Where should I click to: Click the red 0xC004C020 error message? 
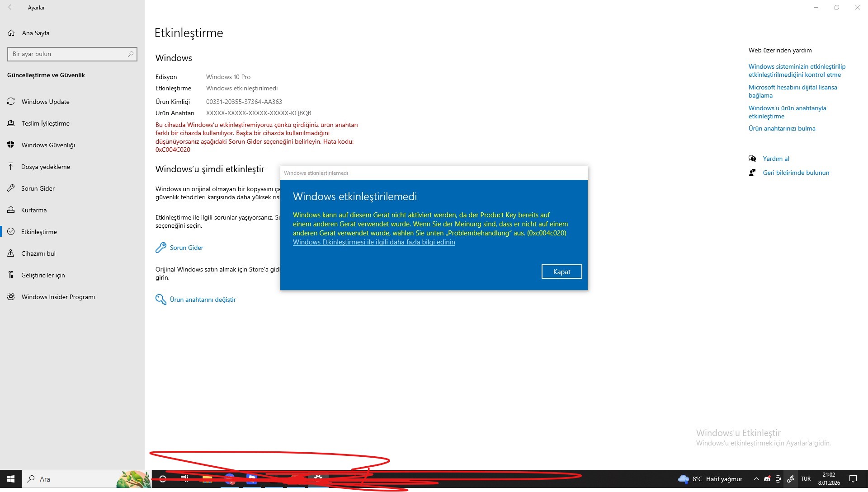(257, 137)
